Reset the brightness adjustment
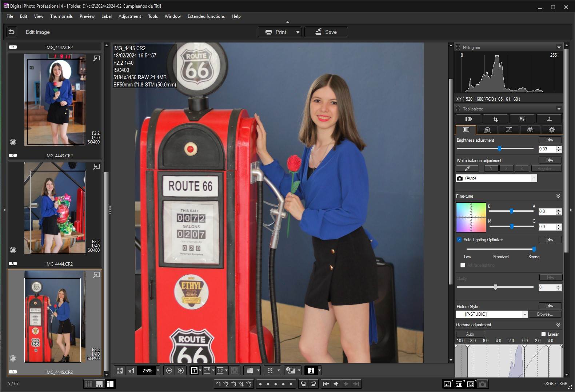575x392 pixels. 550,140
